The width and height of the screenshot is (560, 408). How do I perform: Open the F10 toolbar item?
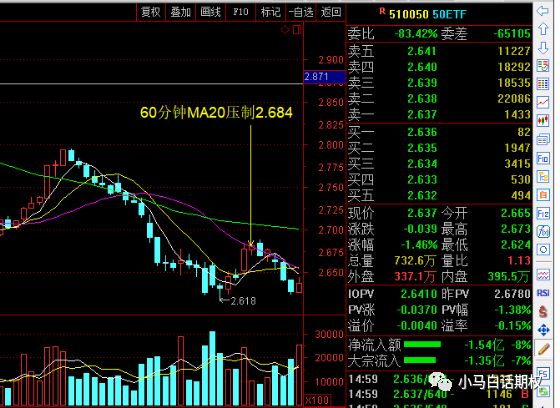[240, 12]
